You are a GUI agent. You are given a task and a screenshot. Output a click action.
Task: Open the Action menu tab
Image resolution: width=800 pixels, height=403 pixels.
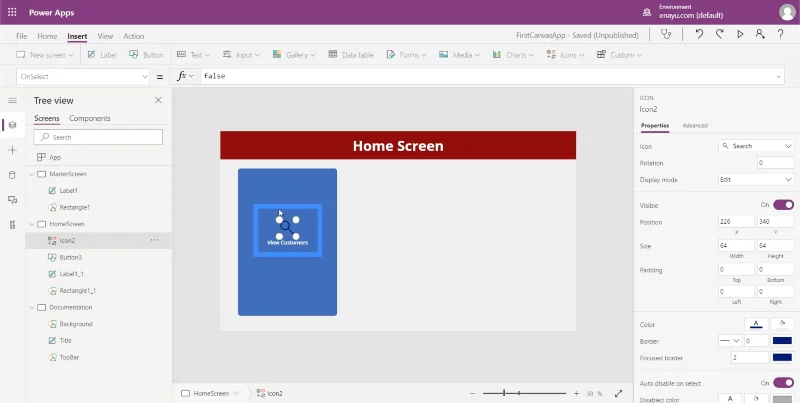click(134, 36)
